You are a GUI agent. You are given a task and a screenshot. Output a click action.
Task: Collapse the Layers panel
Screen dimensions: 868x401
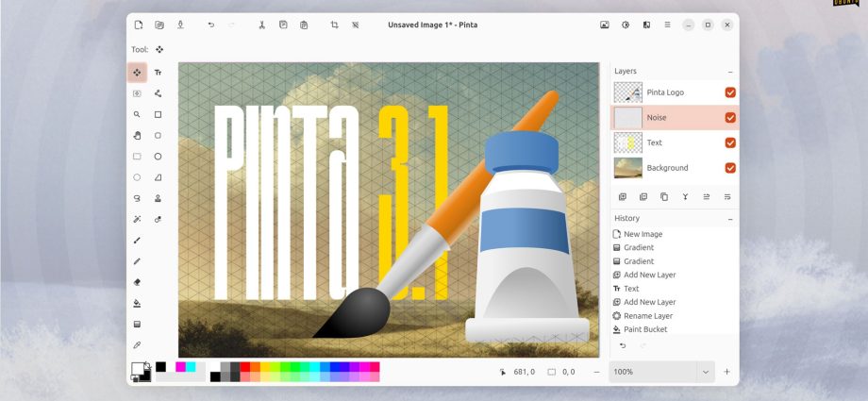coord(730,72)
